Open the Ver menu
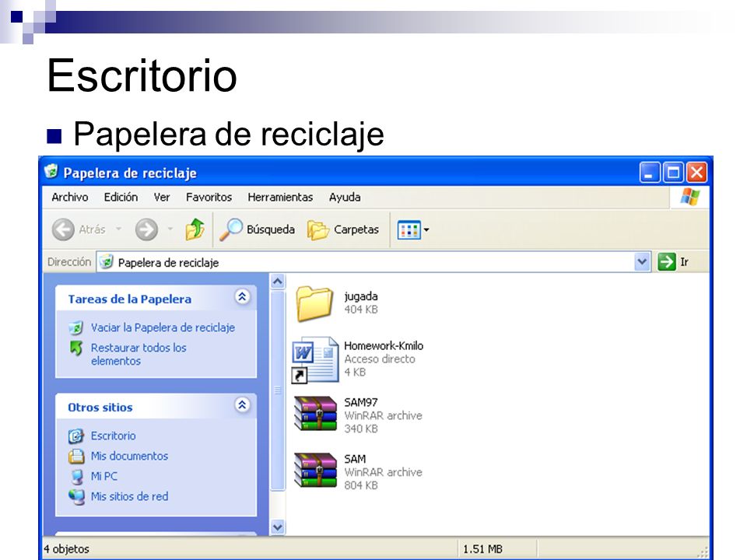This screenshot has height=560, width=747. point(162,197)
